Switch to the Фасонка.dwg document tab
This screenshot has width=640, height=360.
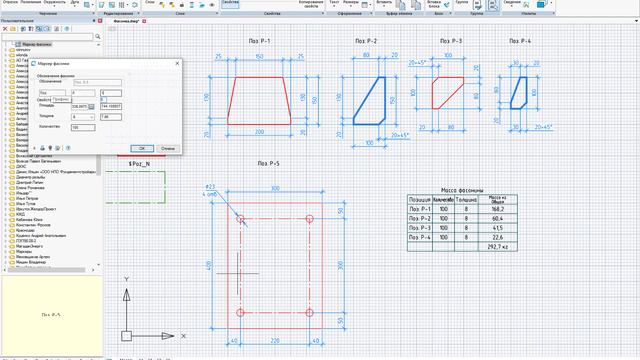126,21
